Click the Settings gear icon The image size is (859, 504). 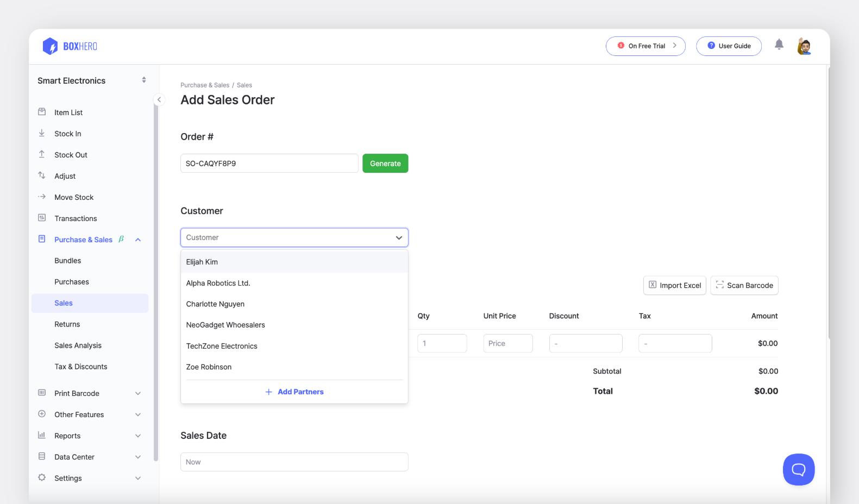pos(42,477)
